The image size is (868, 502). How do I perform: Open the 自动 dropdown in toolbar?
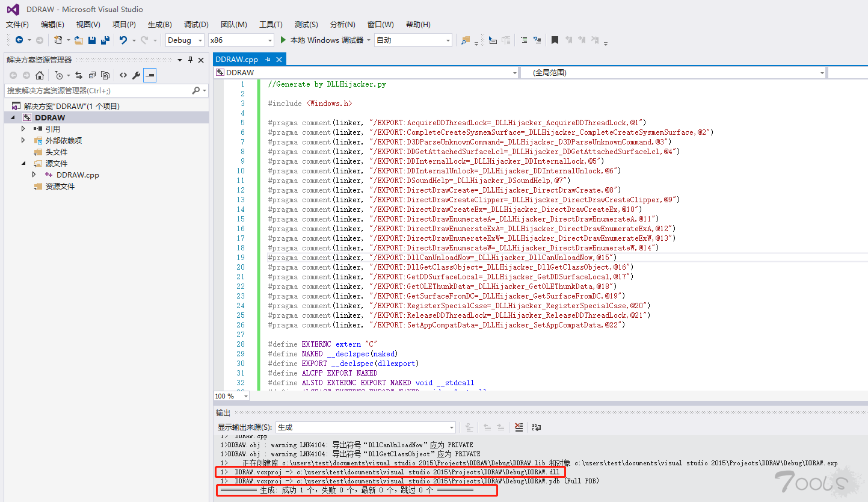413,40
